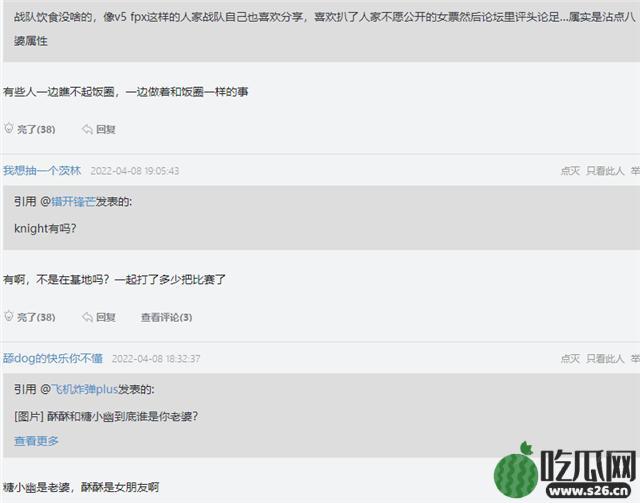
Task: Click the www.s26.cn watermark URL
Action: pyautogui.click(x=591, y=490)
